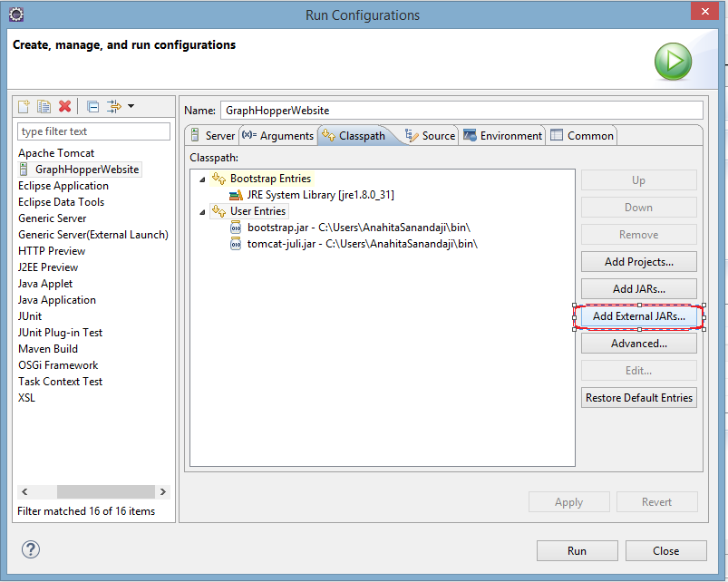Click the New launch configuration icon
The width and height of the screenshot is (728, 582).
pos(25,107)
